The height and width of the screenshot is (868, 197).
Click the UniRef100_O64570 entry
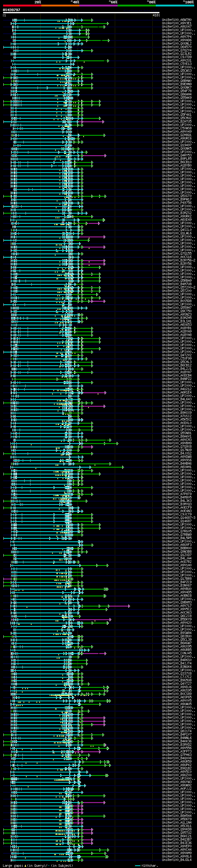177,47
